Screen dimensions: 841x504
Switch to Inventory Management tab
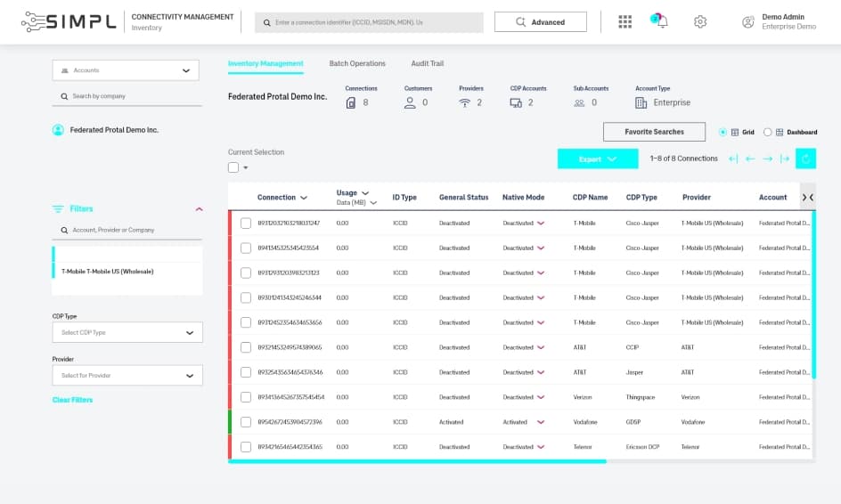(x=265, y=64)
